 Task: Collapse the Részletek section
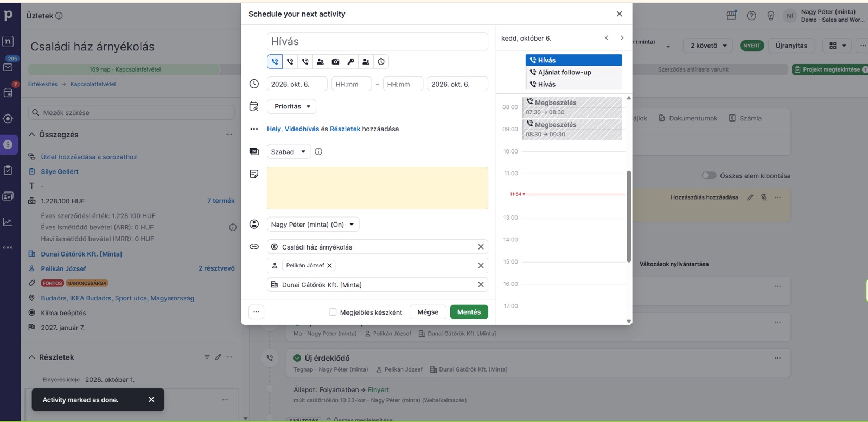click(32, 357)
